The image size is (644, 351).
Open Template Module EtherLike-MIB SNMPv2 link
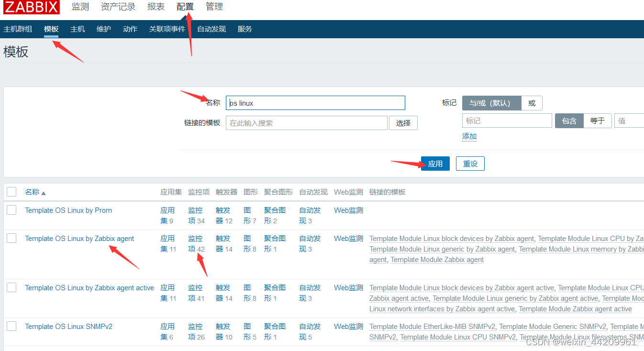[x=432, y=327]
